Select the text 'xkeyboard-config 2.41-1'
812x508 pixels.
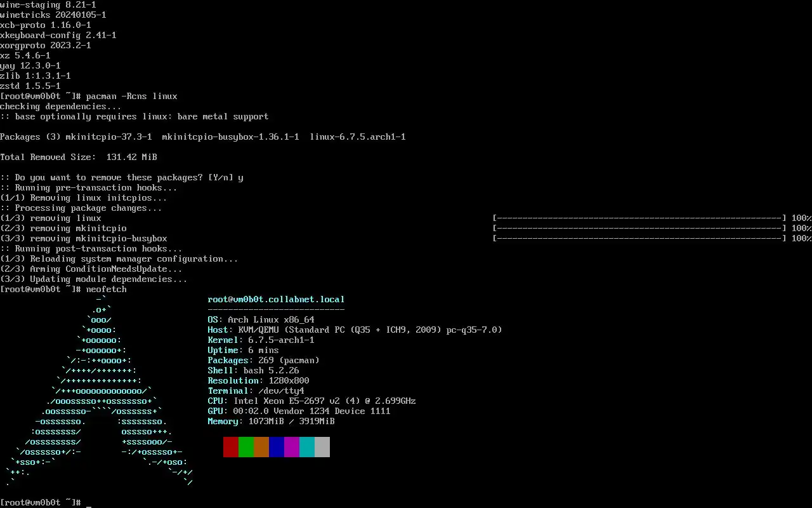[x=58, y=36]
